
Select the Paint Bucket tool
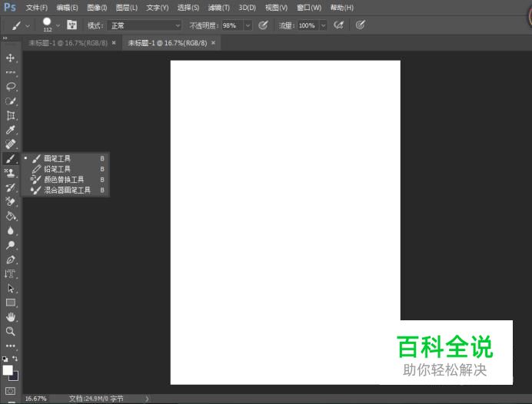10,217
